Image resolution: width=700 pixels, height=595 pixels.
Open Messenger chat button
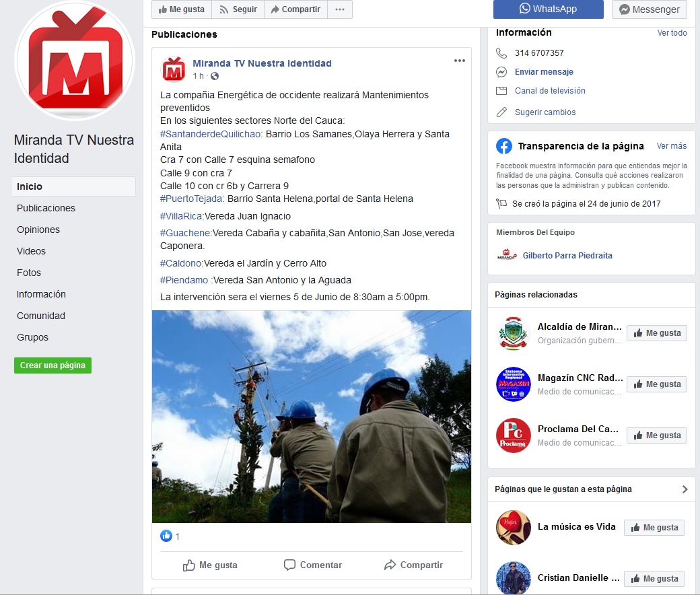coord(649,9)
